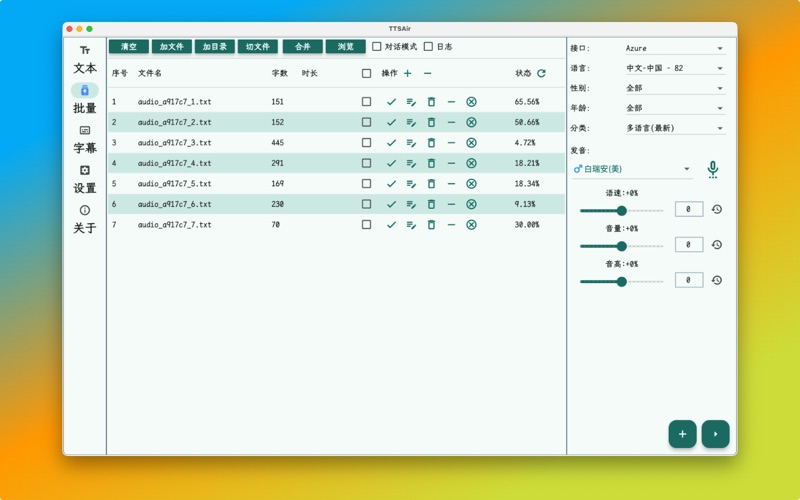Click the 音量 value input field

pos(689,245)
